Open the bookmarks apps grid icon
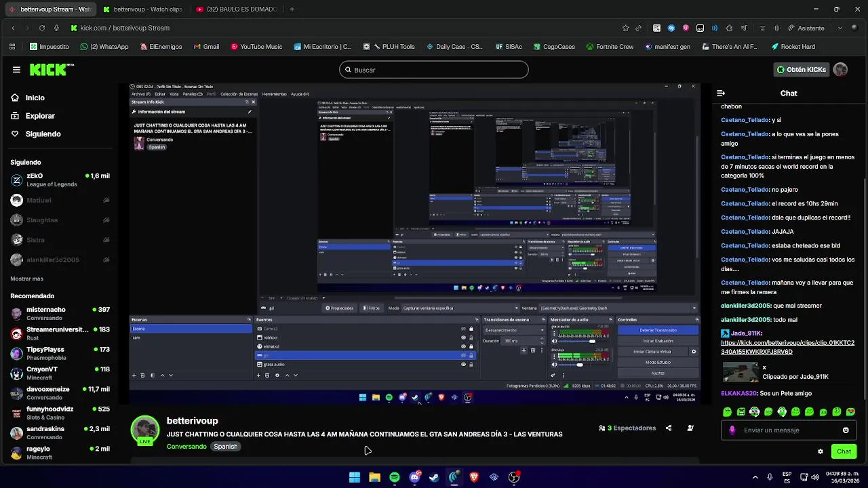Image resolution: width=868 pixels, height=488 pixels. tap(12, 47)
